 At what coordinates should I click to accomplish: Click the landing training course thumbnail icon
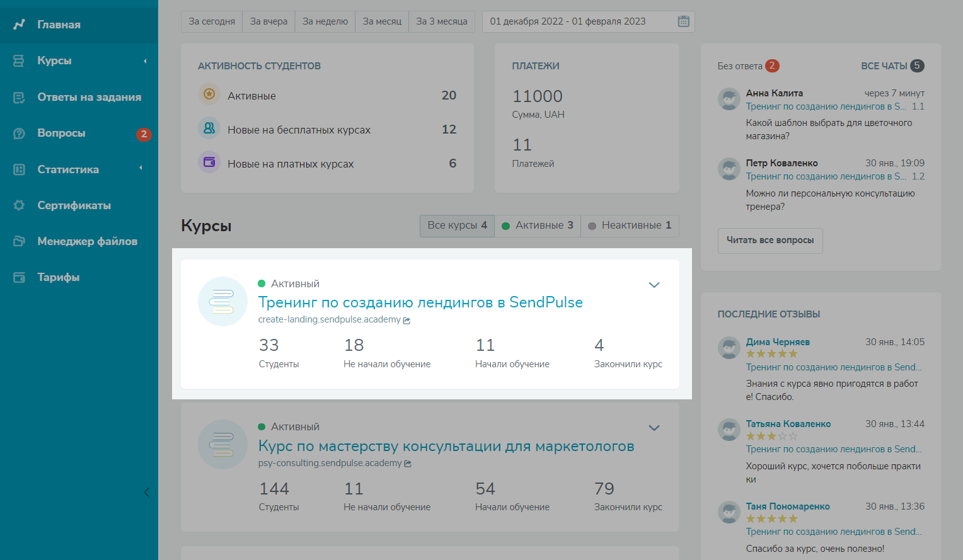(222, 301)
